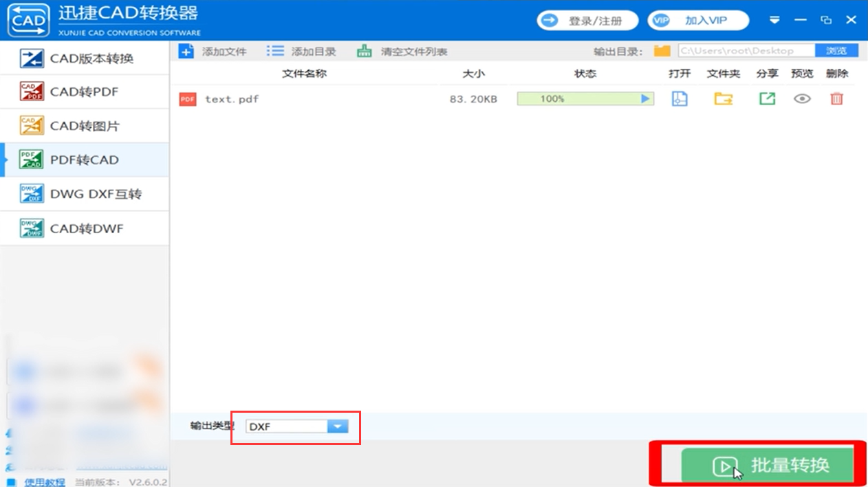The height and width of the screenshot is (487, 868).
Task: Click the 加入VIP button
Action: [x=697, y=21]
